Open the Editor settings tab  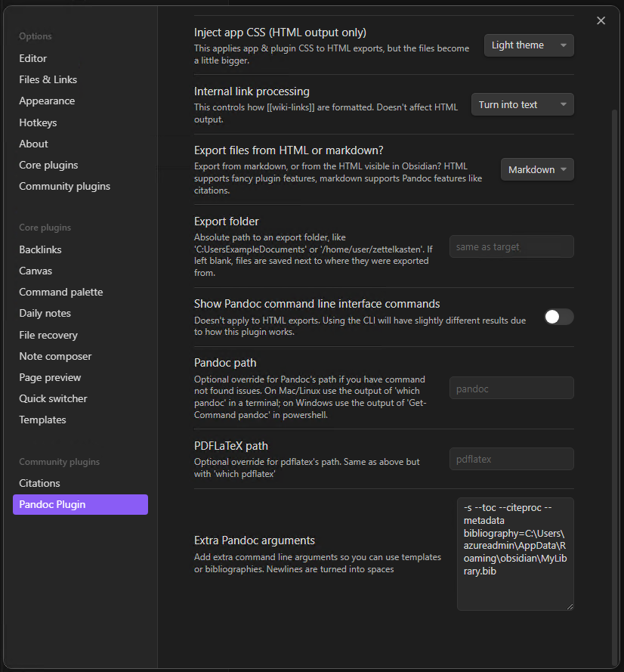(x=33, y=58)
